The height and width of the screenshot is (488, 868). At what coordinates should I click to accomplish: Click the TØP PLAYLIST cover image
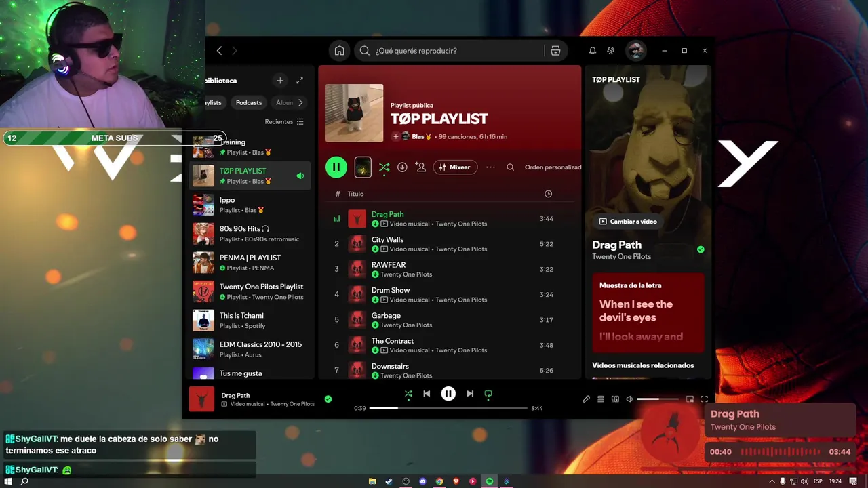[354, 113]
